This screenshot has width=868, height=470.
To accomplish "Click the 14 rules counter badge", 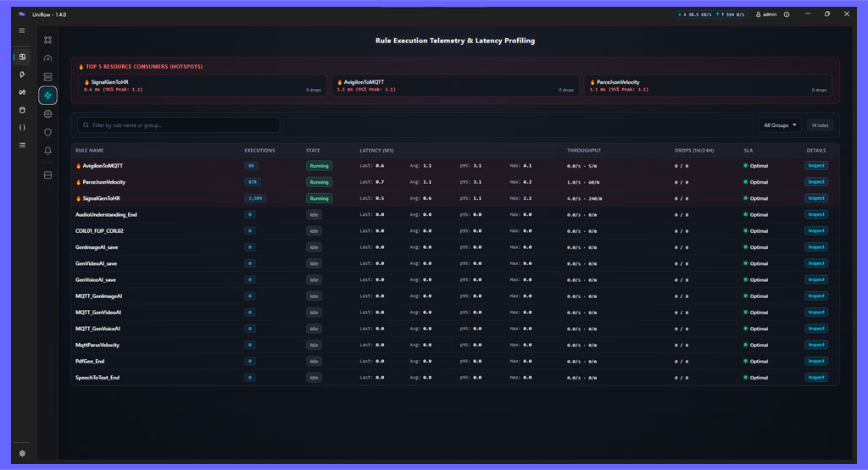I will pos(820,125).
